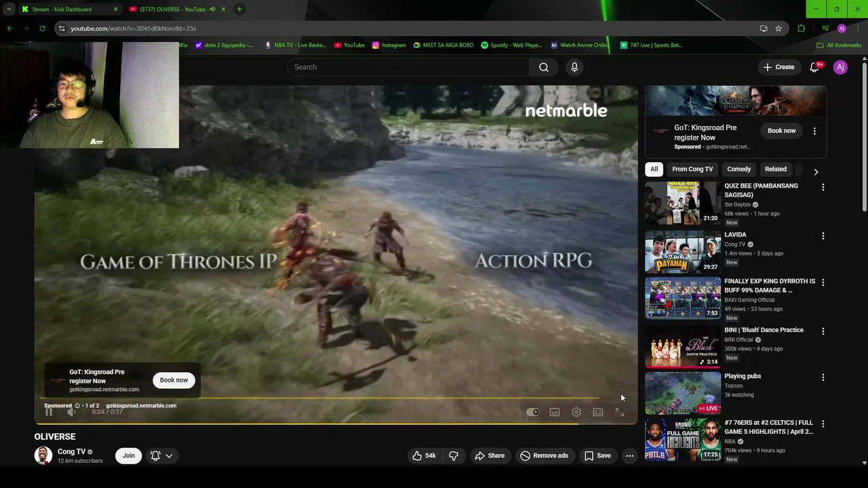Open the Cong TV channel name link
The width and height of the screenshot is (868, 488).
(71, 451)
